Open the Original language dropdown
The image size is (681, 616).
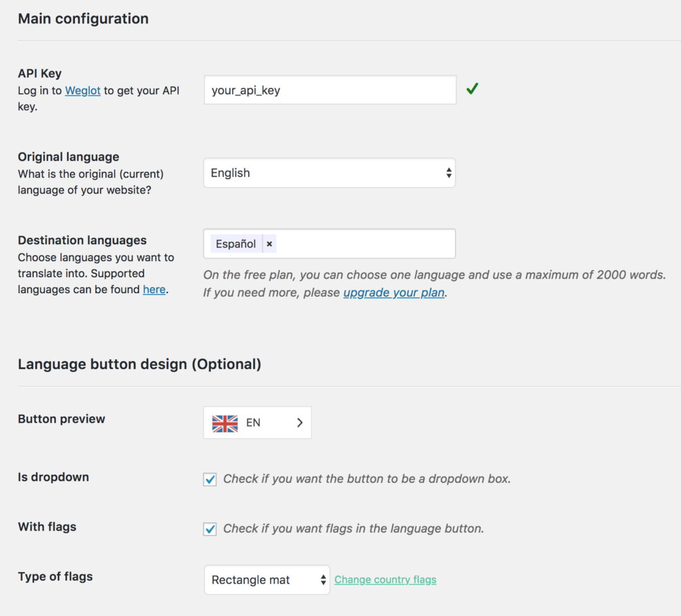coord(329,172)
